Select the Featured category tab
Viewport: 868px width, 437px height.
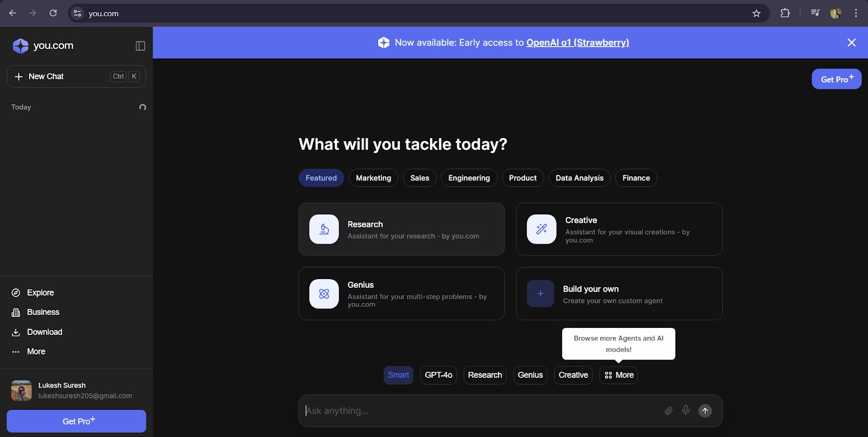pyautogui.click(x=321, y=178)
